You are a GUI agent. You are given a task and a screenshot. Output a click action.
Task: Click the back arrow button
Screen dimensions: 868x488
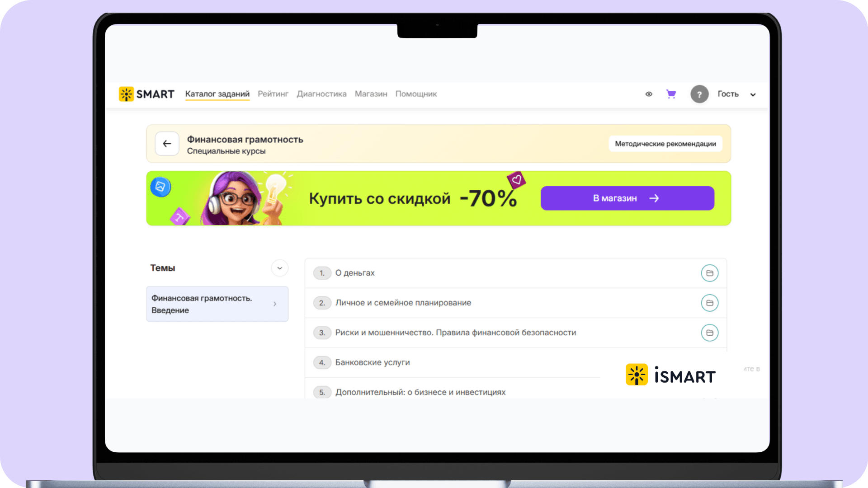(167, 144)
